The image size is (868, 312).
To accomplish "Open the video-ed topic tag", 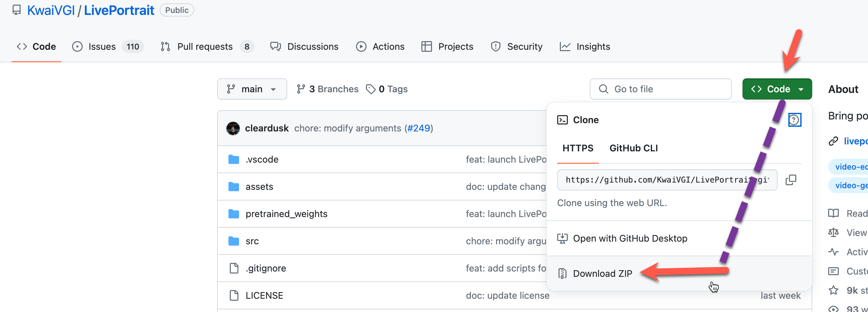I will coord(848,167).
